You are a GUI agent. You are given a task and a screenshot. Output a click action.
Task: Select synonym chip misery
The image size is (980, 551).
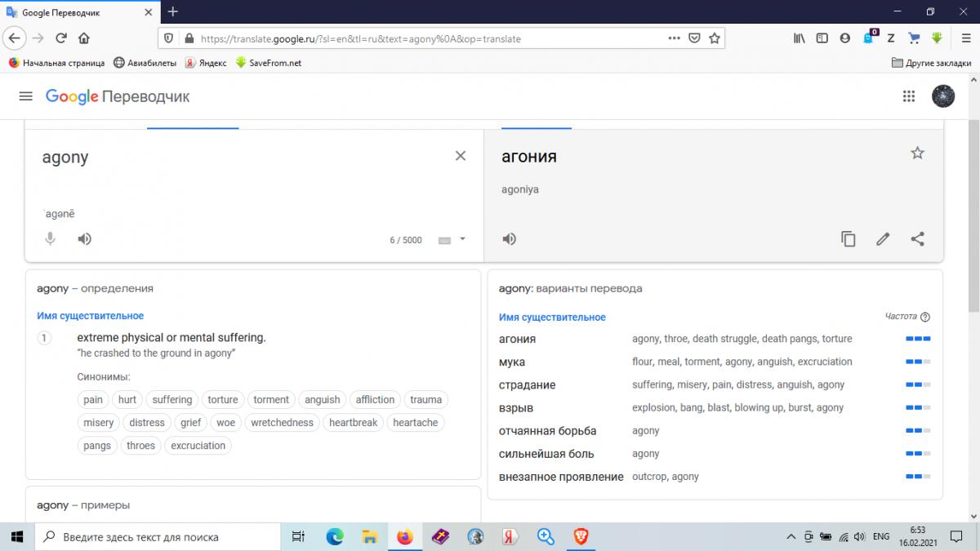99,423
